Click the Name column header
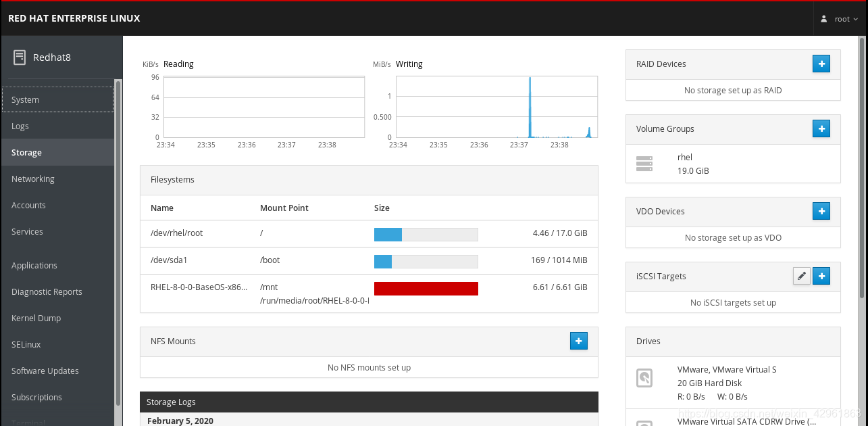The height and width of the screenshot is (426, 868). [x=162, y=208]
